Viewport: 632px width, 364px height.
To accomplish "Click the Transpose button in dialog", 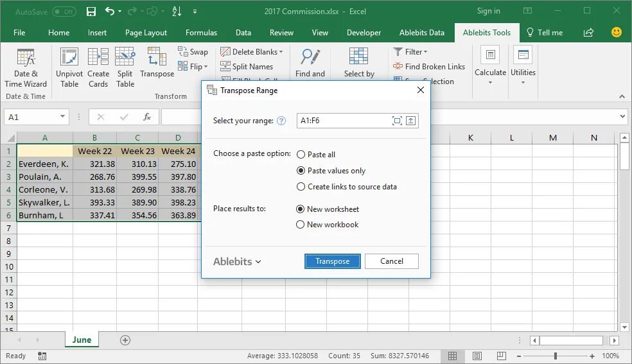I will click(x=333, y=261).
